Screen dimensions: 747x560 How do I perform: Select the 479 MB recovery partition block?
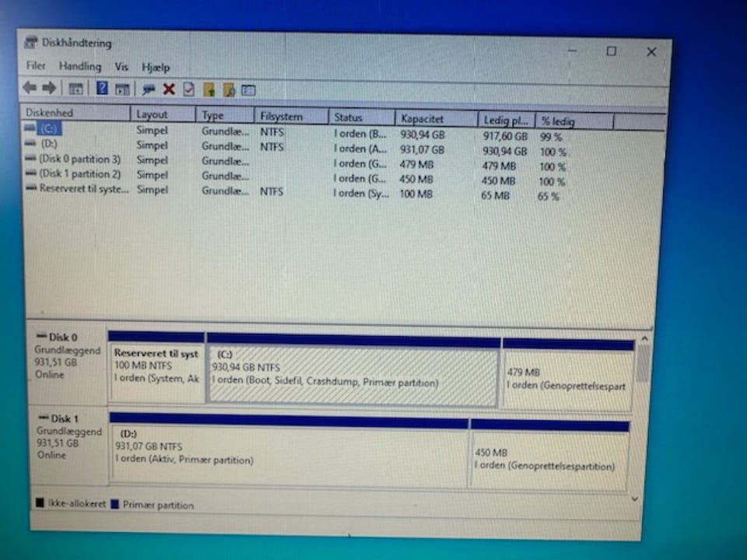tap(568, 375)
